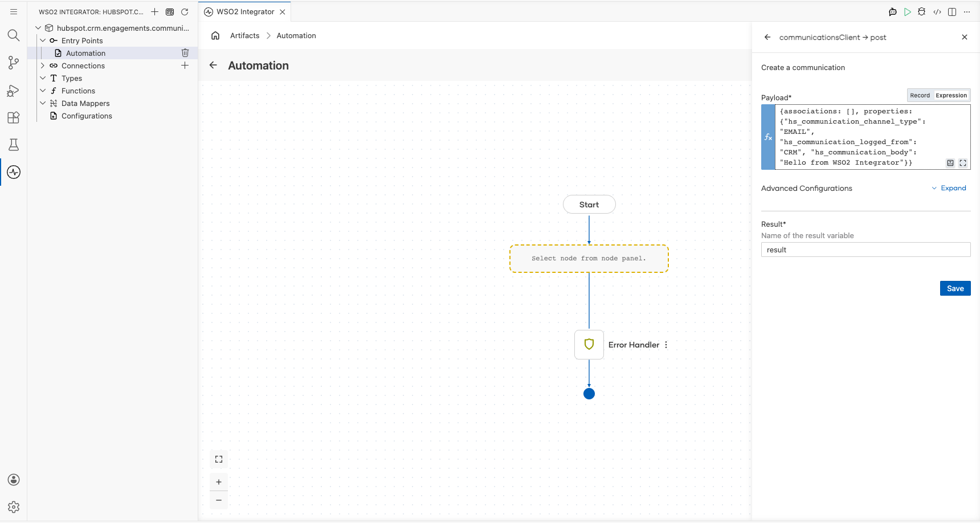Open the Error Handler options menu

(666, 345)
